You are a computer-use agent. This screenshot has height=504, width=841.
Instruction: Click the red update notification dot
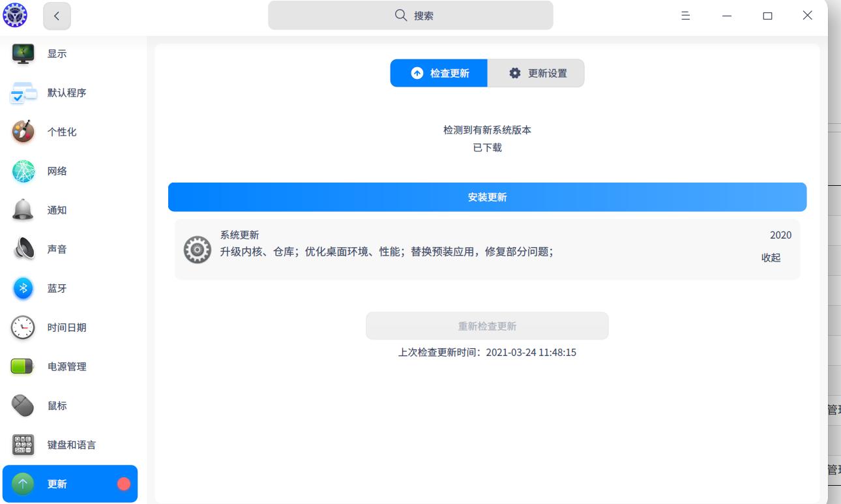[x=124, y=484]
